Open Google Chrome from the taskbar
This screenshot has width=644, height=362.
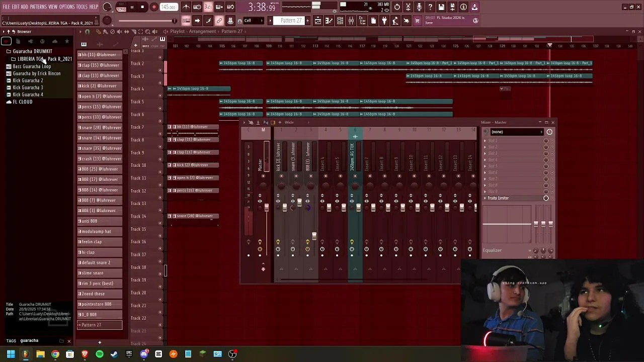tap(55, 354)
